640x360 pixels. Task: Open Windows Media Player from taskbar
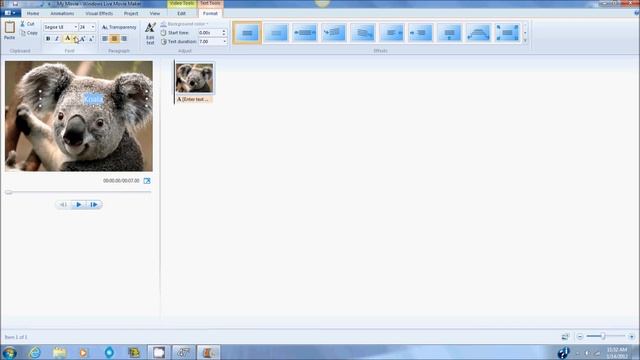pos(83,352)
